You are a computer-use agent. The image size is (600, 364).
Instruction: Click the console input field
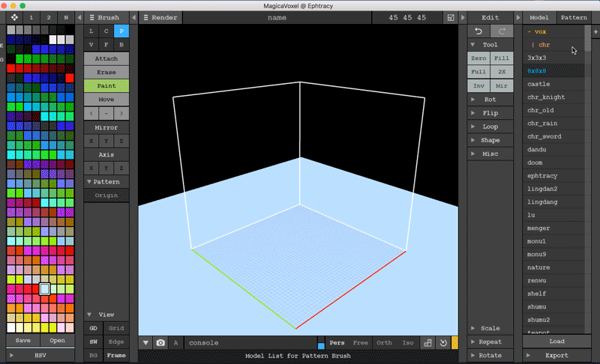(x=250, y=342)
